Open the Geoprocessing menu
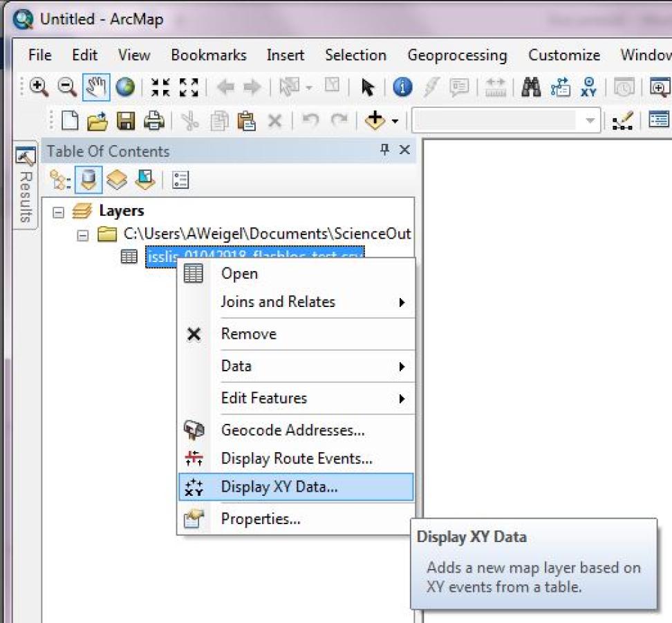Viewport: 672px width, 623px height. tap(457, 55)
